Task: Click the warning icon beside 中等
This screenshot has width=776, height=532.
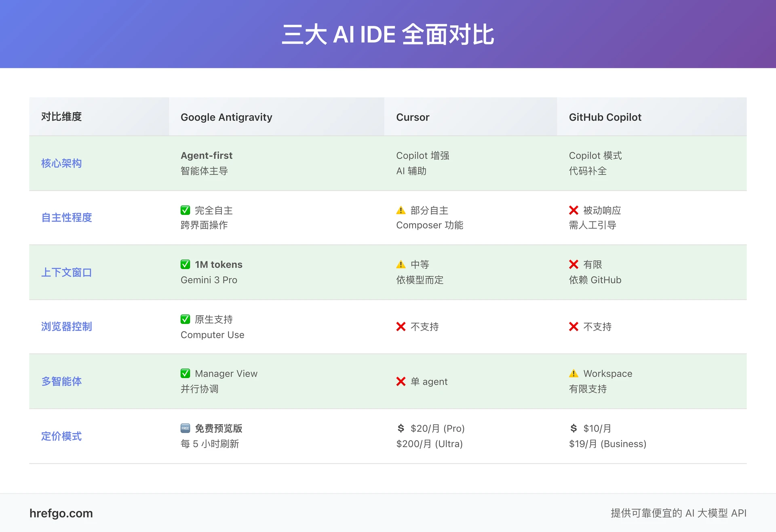Action: tap(400, 265)
